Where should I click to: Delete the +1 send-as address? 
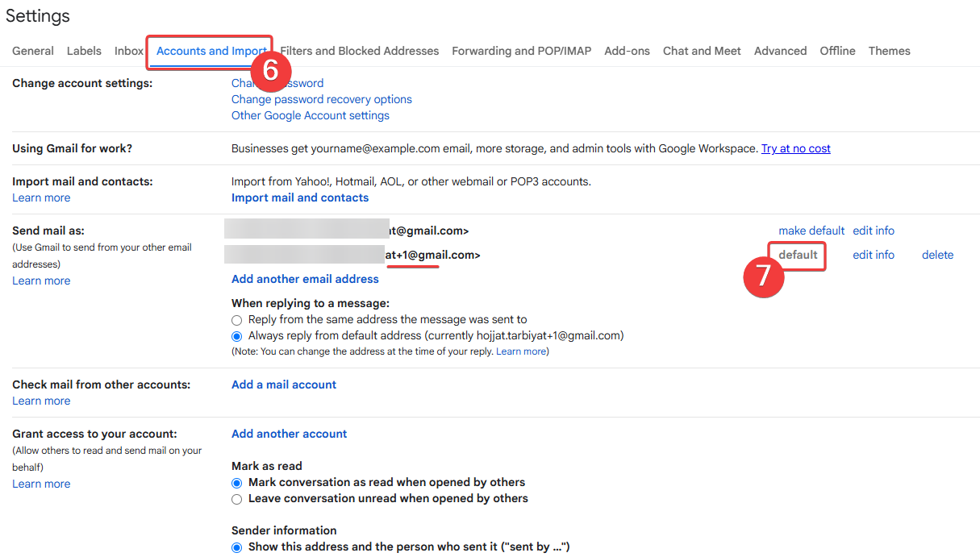click(937, 255)
